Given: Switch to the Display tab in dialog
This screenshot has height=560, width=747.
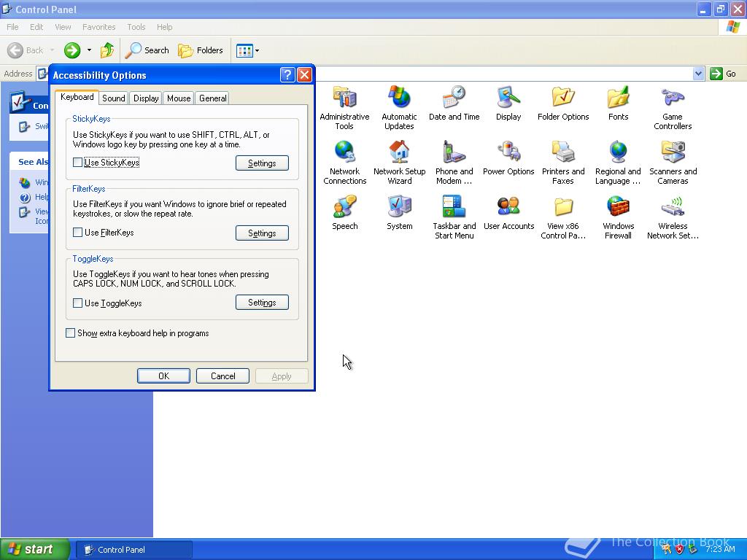Looking at the screenshot, I should click(146, 98).
